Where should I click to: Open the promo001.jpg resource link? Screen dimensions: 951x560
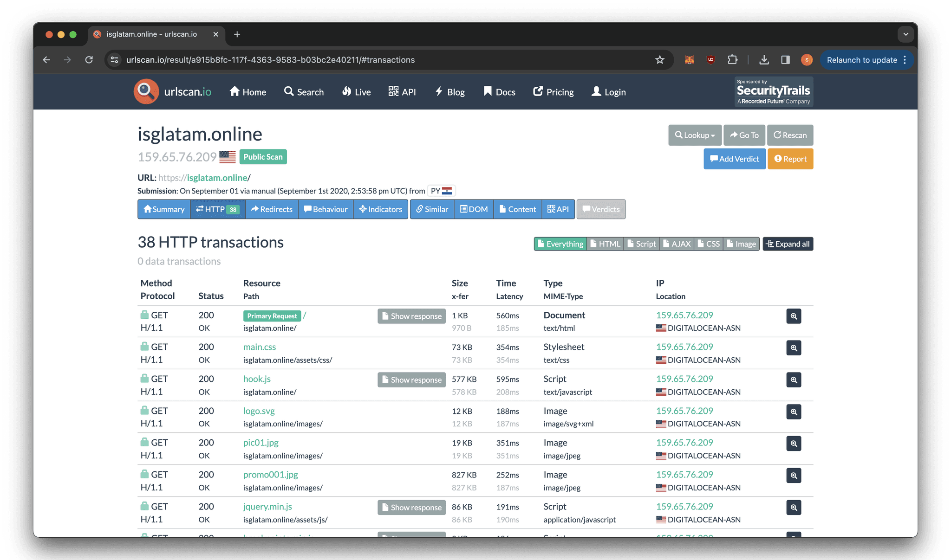pos(270,475)
